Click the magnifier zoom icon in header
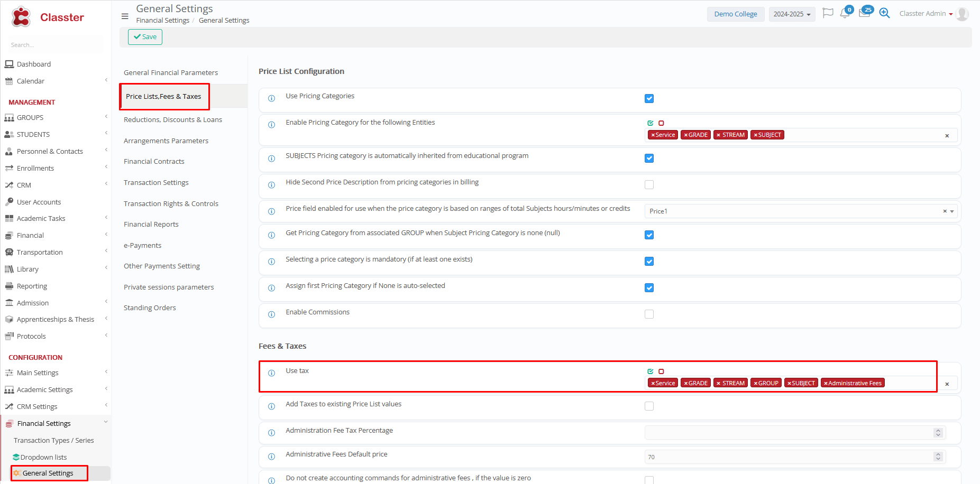Screen dimensions: 980x484 point(884,13)
